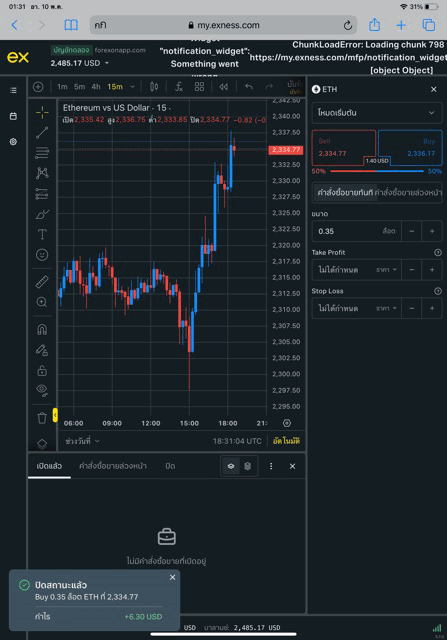Open the closed positions tab
The image size is (447, 640).
pyautogui.click(x=170, y=466)
